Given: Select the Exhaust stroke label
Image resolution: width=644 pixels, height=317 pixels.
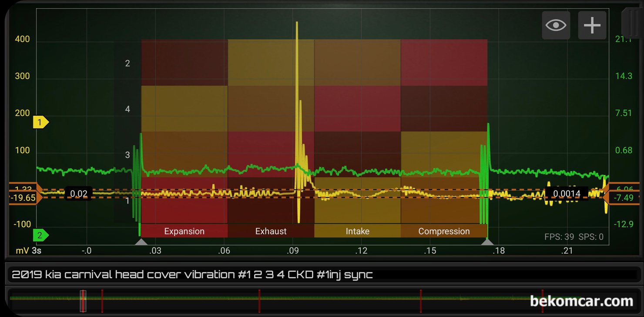Looking at the screenshot, I should click(x=271, y=231).
